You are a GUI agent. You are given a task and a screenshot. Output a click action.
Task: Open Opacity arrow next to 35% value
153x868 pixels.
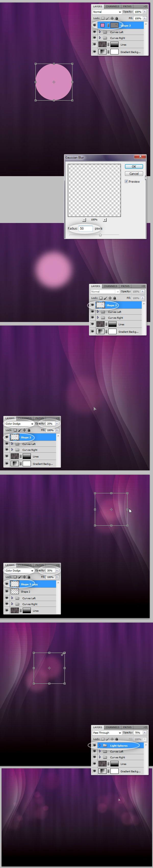pos(57,570)
